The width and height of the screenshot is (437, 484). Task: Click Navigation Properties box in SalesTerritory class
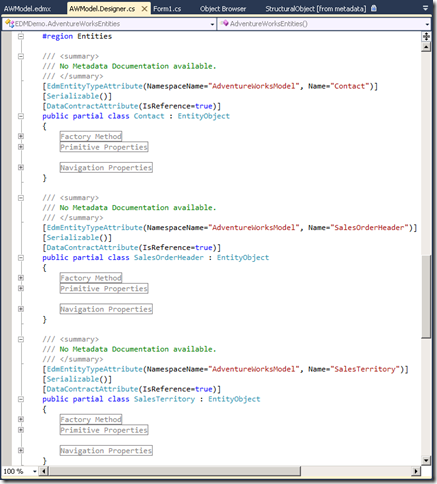pos(106,451)
